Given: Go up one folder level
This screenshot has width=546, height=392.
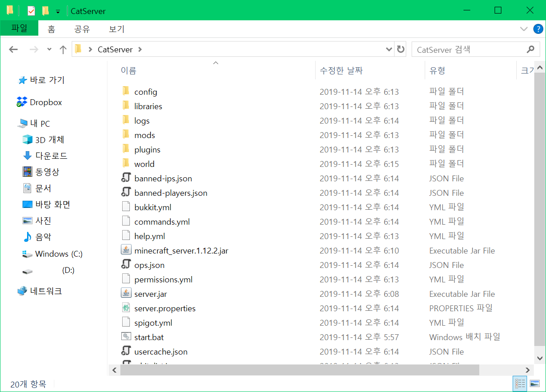Looking at the screenshot, I should pos(63,49).
